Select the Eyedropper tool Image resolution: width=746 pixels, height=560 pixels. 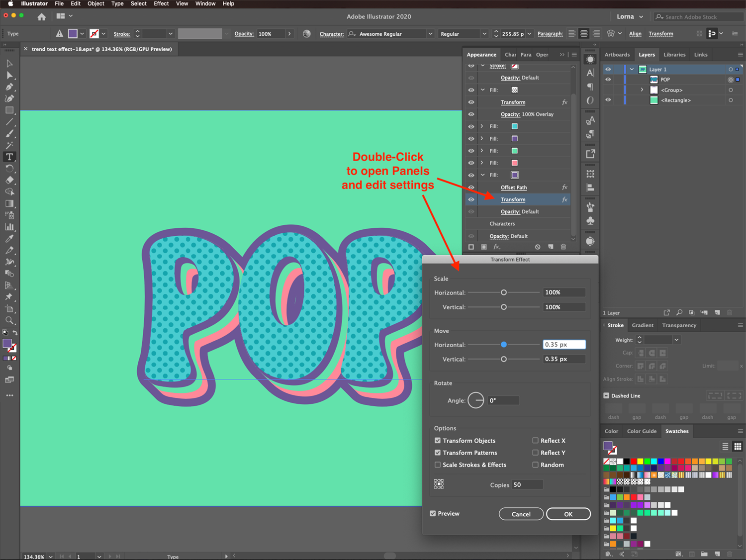coord(9,239)
